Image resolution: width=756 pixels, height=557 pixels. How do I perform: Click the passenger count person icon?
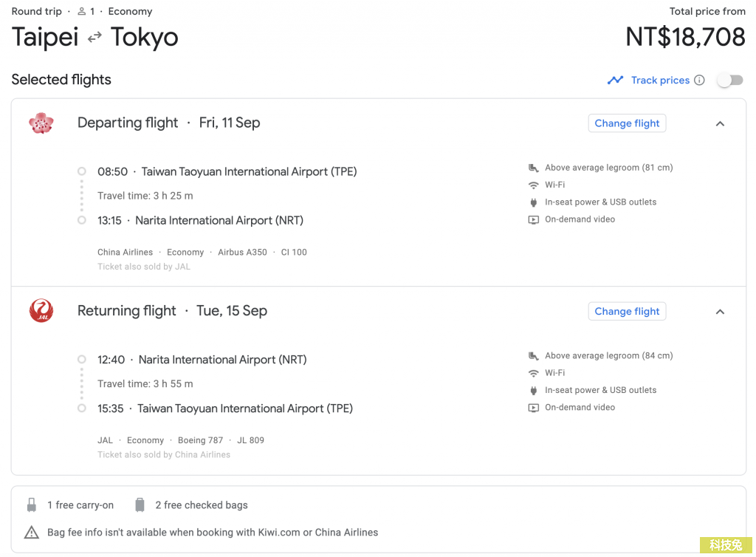[x=81, y=11]
